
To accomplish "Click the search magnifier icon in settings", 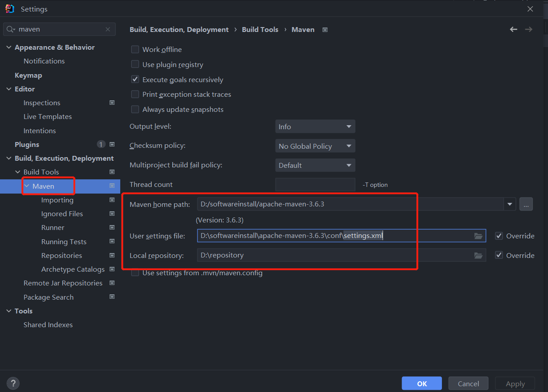I will point(10,29).
